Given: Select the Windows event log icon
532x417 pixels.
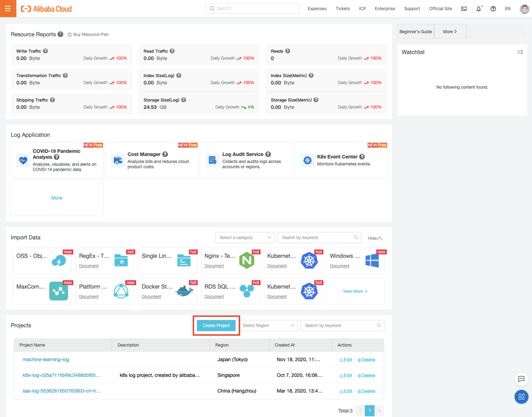Looking at the screenshot, I should point(372,260).
